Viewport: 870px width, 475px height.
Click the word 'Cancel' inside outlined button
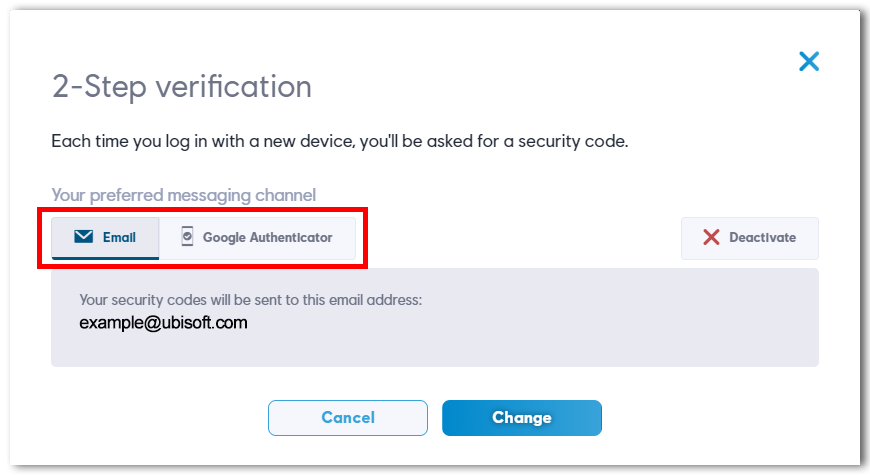[x=348, y=418]
